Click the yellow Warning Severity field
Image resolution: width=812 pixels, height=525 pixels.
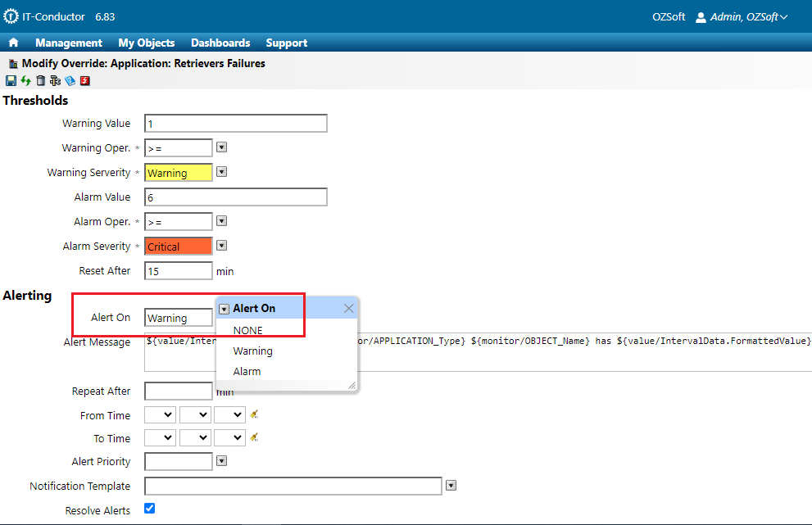178,173
